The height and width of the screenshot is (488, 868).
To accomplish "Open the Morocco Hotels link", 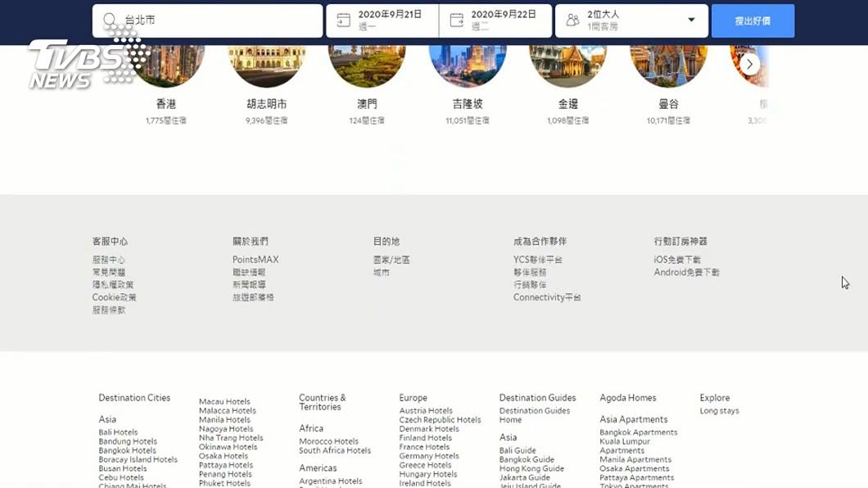I will click(x=329, y=441).
